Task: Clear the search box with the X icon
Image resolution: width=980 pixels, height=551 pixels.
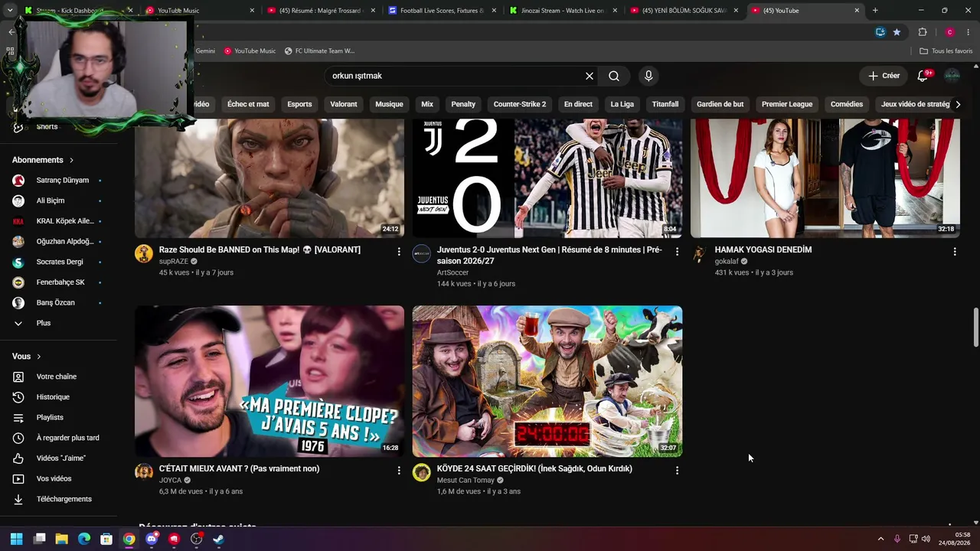Action: [590, 76]
